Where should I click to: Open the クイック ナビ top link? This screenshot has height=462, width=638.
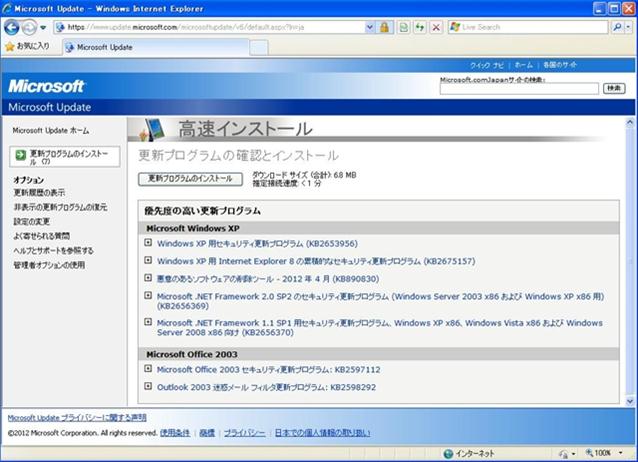coord(487,65)
